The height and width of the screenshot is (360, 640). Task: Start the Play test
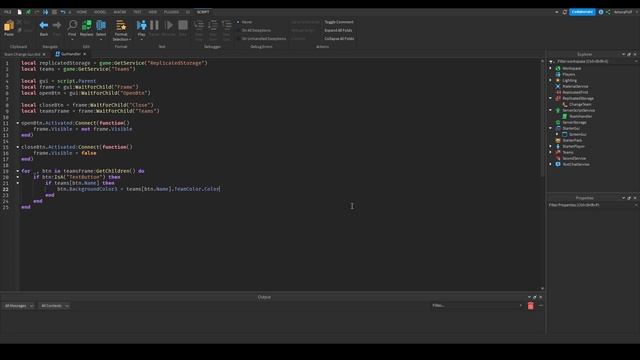coord(141,25)
